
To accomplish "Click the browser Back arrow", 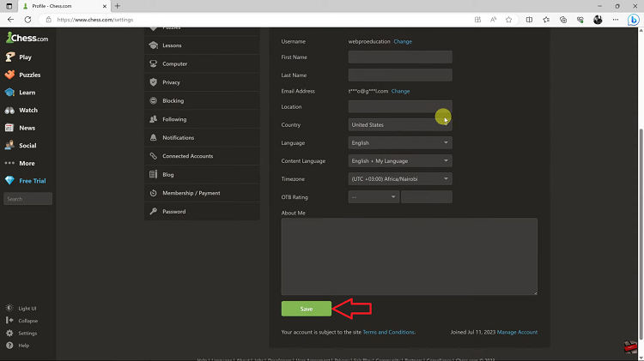I will point(10,20).
